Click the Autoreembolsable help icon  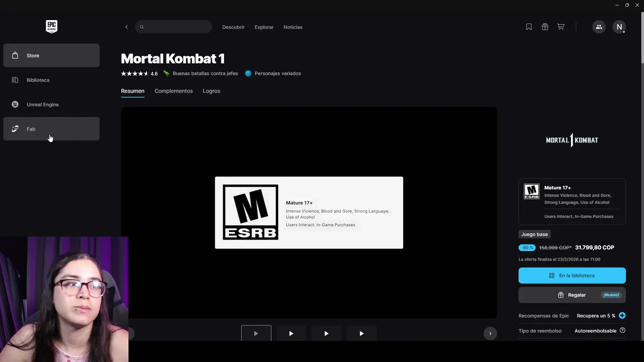(x=622, y=330)
